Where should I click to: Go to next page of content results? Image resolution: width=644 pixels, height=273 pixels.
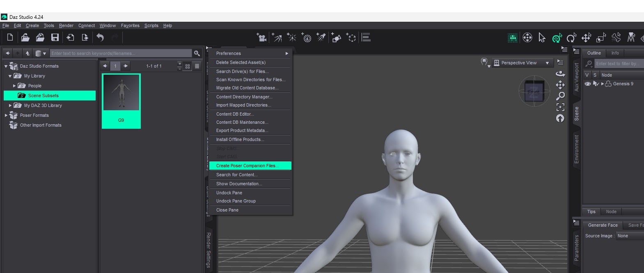(126, 66)
